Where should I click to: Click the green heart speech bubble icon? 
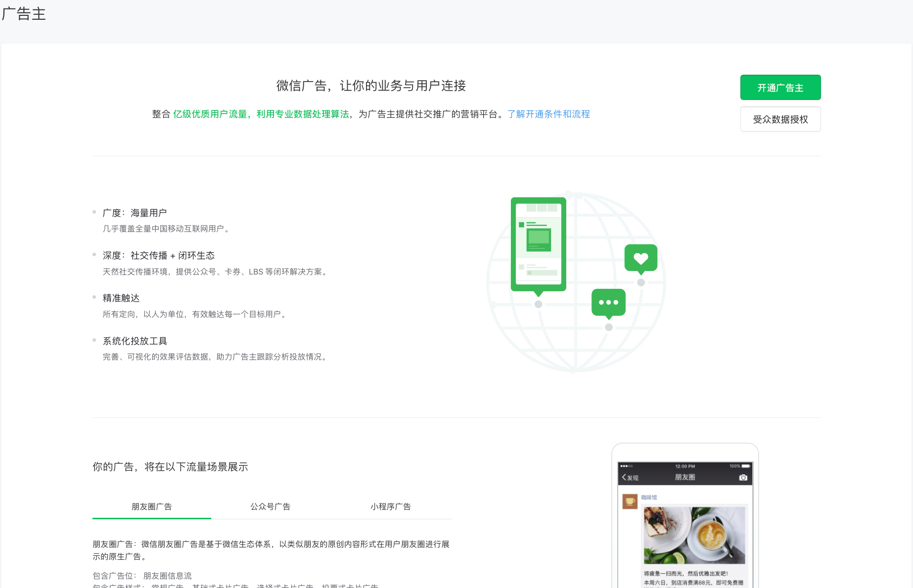640,258
